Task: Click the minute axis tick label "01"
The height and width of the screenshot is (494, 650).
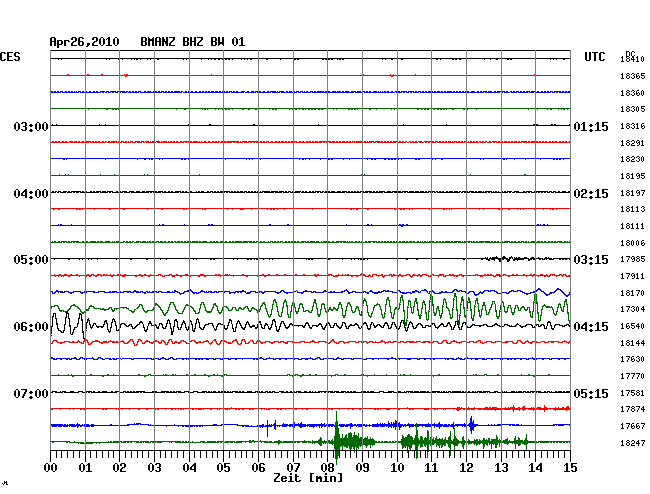Action: (x=85, y=468)
